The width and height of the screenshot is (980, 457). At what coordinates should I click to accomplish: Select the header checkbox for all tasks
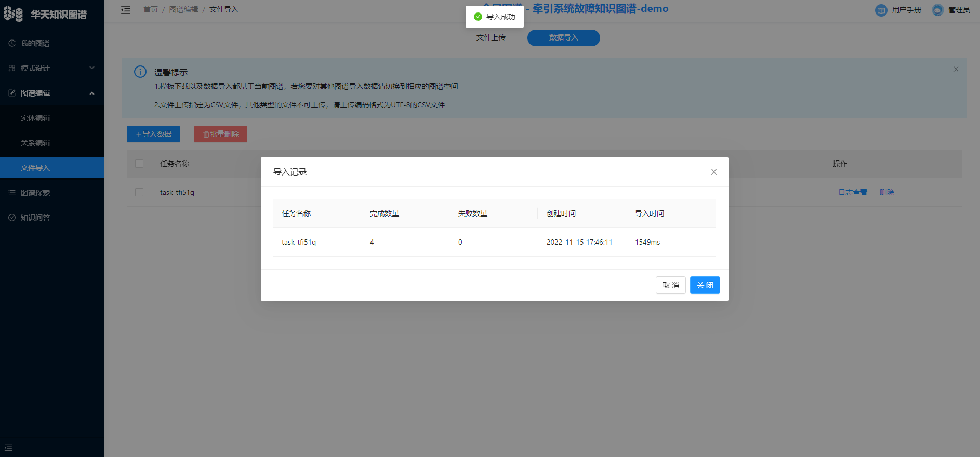tap(139, 164)
